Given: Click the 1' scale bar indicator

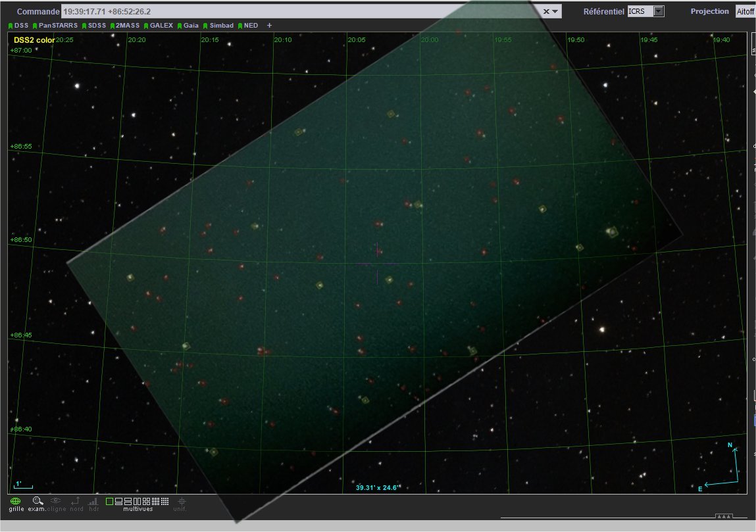Looking at the screenshot, I should 23,485.
